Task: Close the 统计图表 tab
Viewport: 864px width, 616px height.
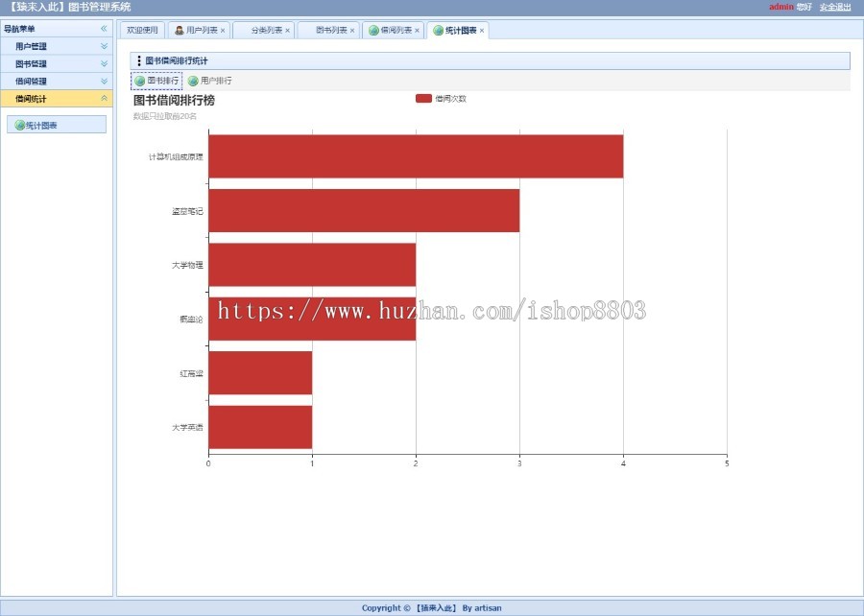Action: click(482, 31)
